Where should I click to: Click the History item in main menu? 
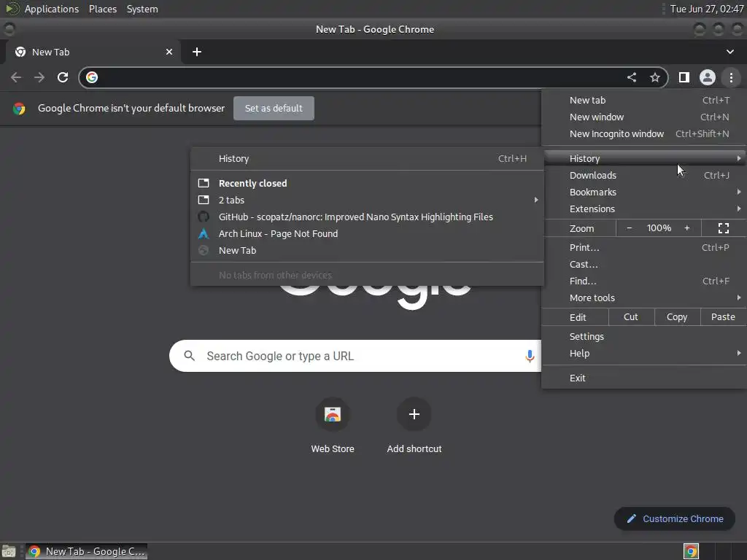pyautogui.click(x=644, y=158)
